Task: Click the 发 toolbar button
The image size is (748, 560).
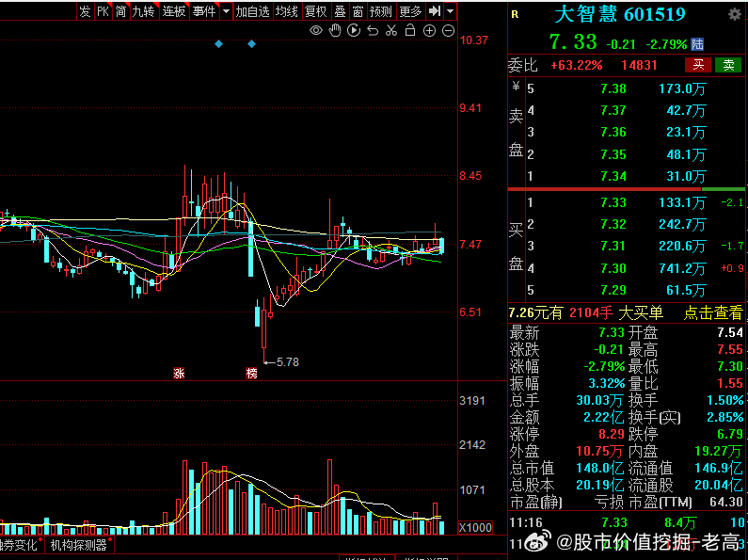Action: [85, 11]
